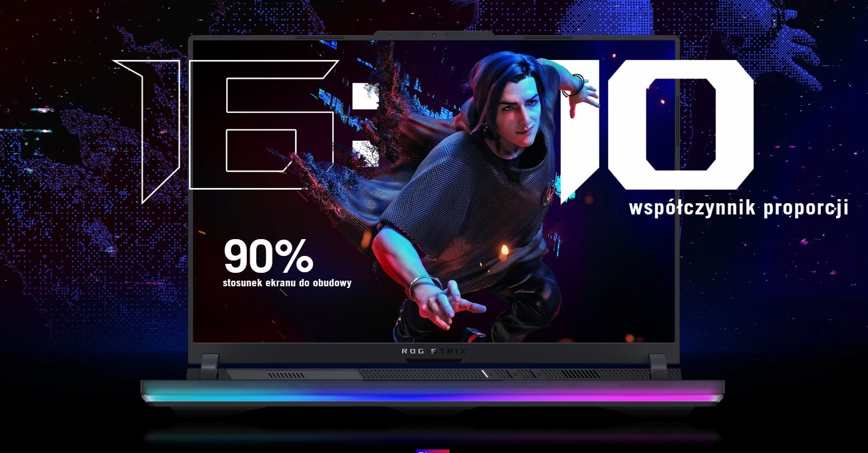Click the outlined "16" numeral

[x=226, y=131]
